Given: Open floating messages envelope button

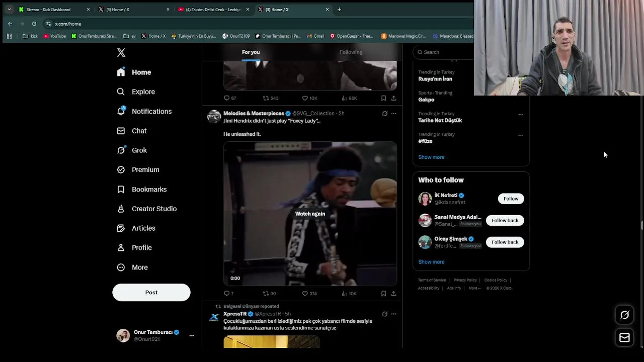Looking at the screenshot, I should 624,338.
